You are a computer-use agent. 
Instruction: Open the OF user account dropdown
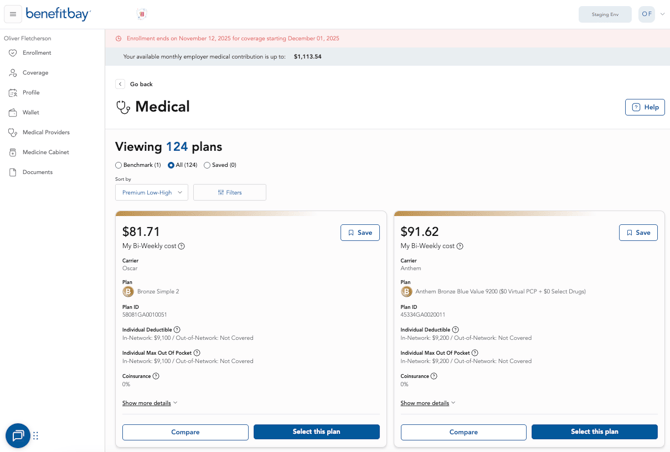point(653,14)
